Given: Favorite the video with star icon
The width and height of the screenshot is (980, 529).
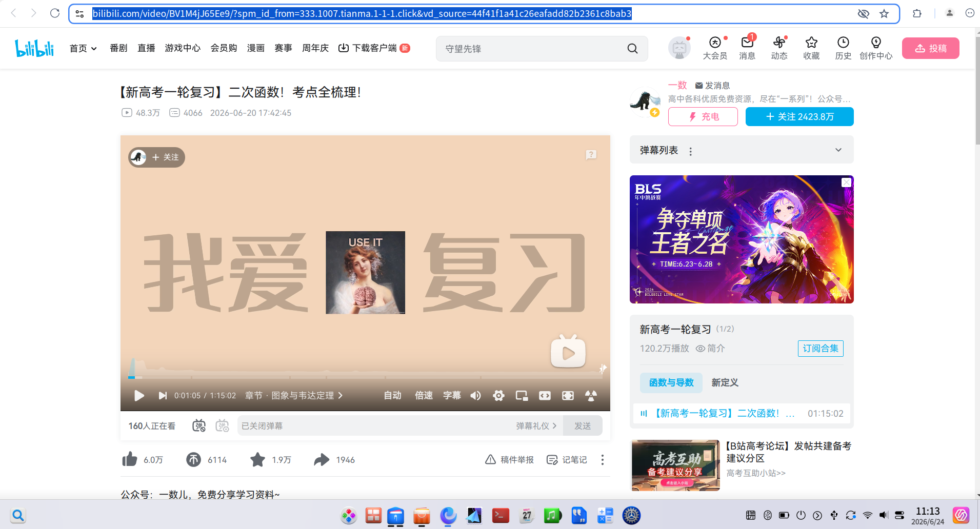Looking at the screenshot, I should [257, 459].
